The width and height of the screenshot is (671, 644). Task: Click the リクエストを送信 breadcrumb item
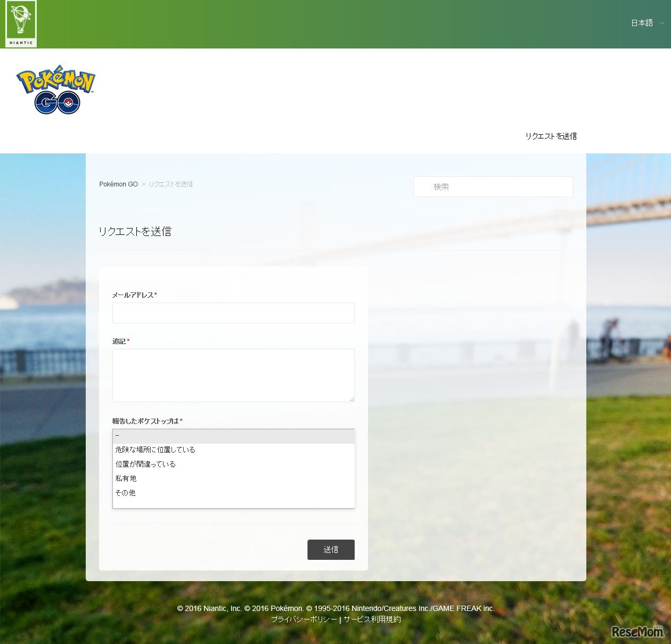[170, 184]
